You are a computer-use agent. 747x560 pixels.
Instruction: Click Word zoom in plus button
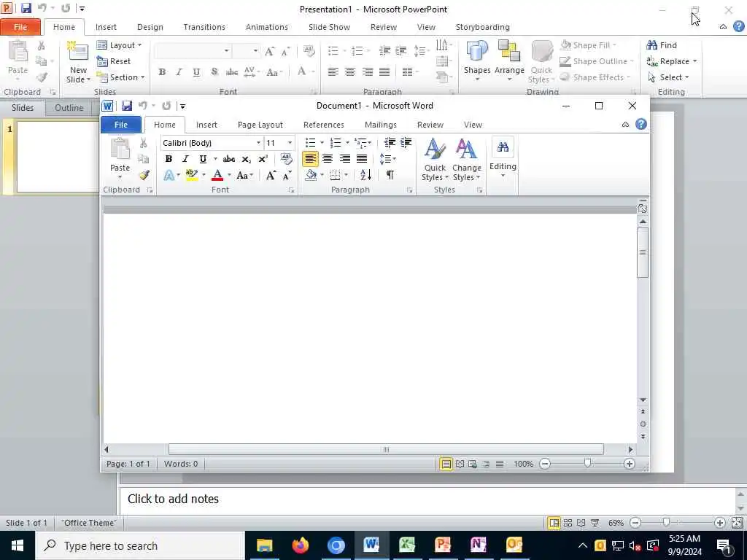click(x=629, y=464)
